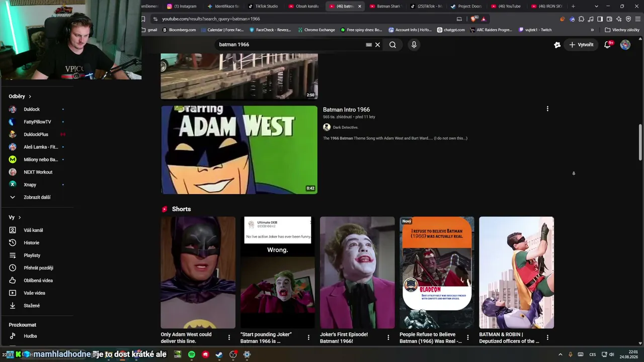
Task: Open the Bloomberg.com bookmark
Action: pyautogui.click(x=179, y=30)
